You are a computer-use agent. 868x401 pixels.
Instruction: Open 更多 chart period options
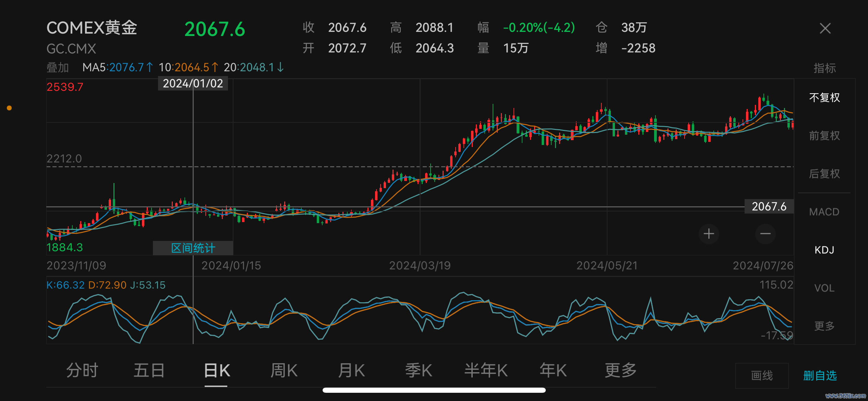(x=620, y=370)
